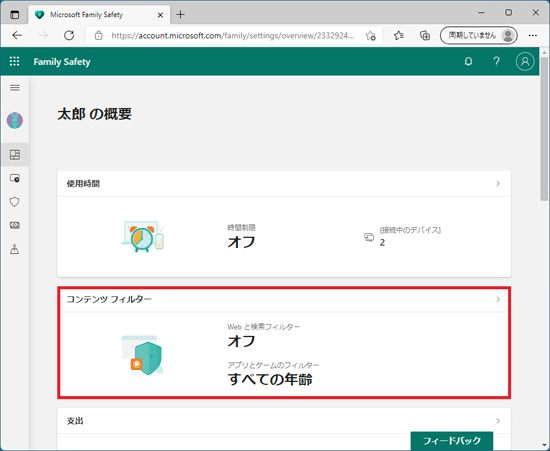
Task: Minimize the browser window
Action: [482, 13]
